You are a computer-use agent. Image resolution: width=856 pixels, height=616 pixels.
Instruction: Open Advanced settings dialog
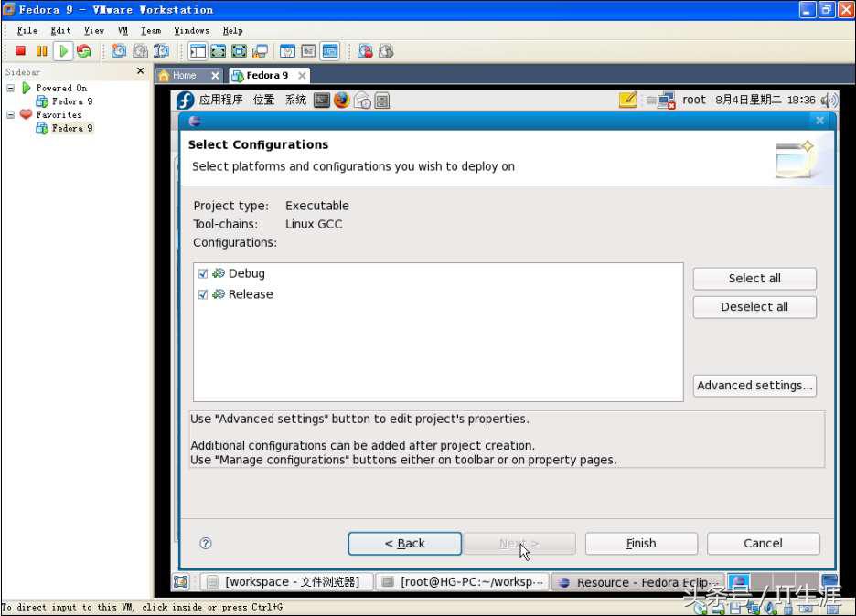point(754,386)
